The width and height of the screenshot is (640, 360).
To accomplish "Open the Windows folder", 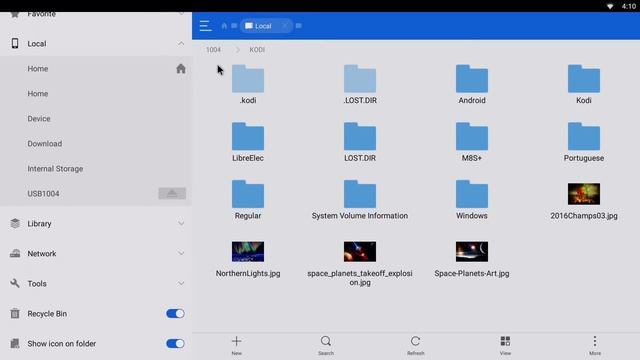I will click(x=472, y=200).
